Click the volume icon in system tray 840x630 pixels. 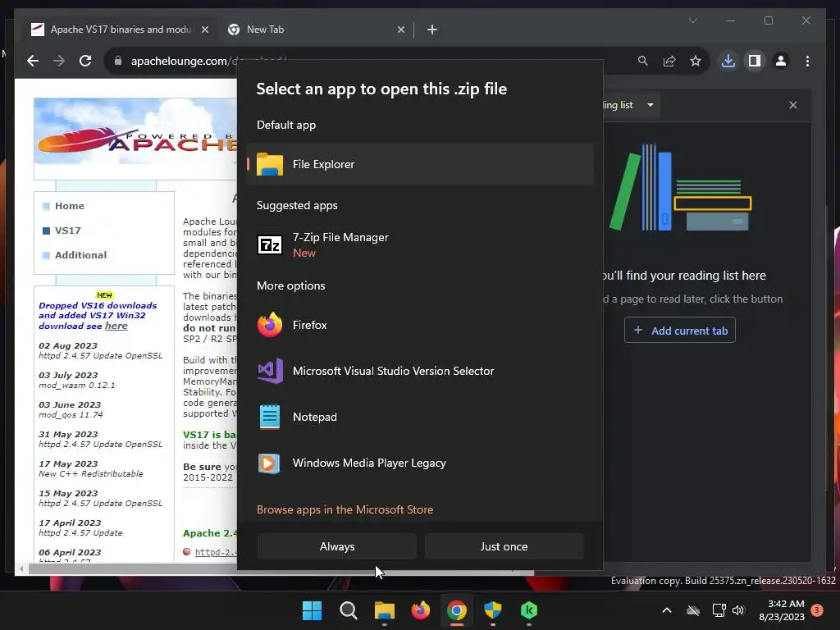click(738, 610)
